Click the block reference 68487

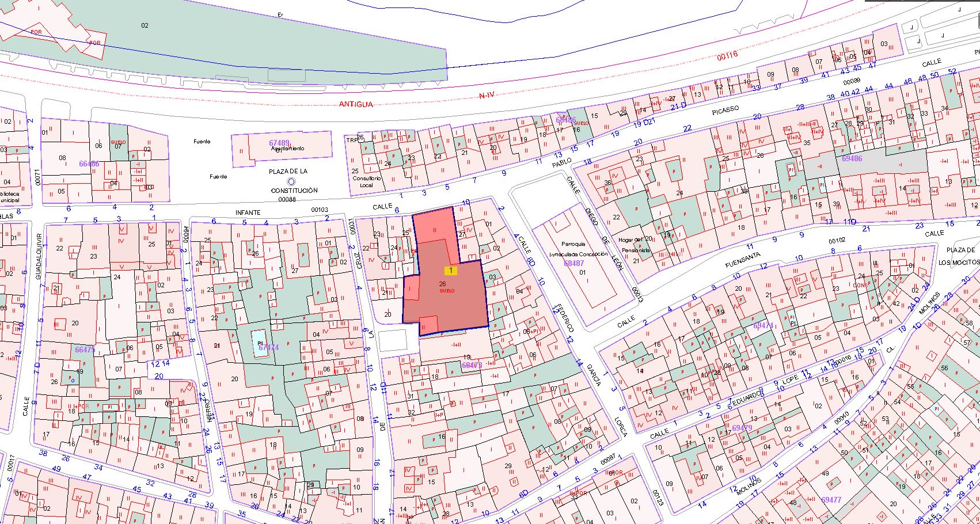573,263
